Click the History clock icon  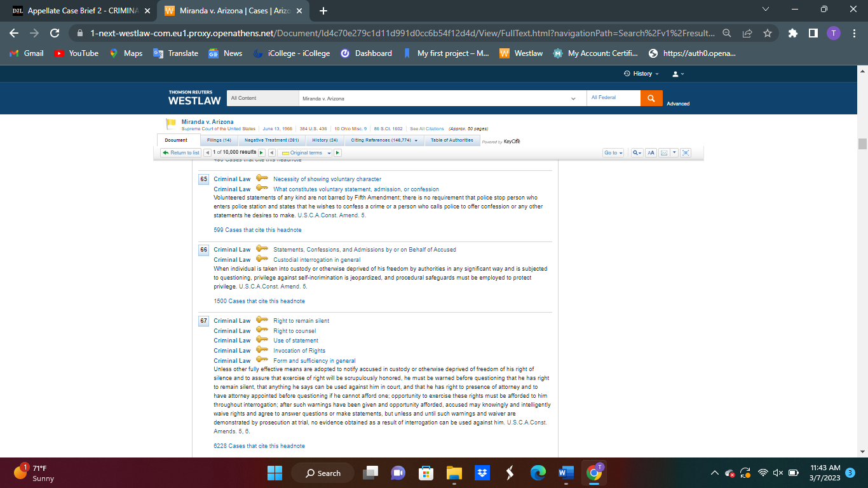[x=628, y=74]
